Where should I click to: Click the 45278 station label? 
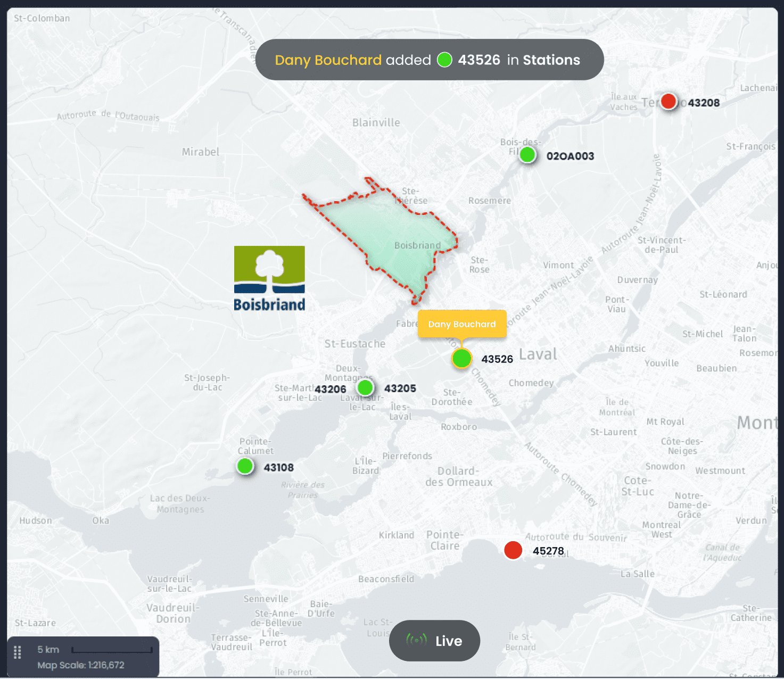pos(548,551)
